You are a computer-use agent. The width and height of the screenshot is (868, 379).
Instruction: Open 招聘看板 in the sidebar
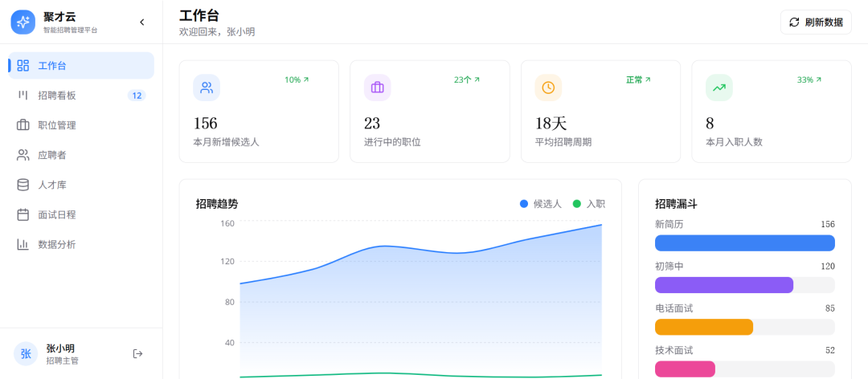click(81, 96)
